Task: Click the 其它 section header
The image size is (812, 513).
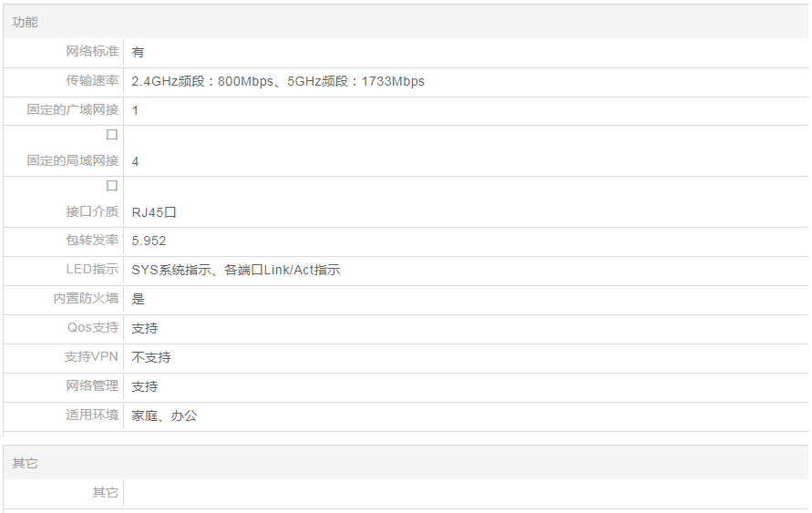Action: (x=26, y=463)
